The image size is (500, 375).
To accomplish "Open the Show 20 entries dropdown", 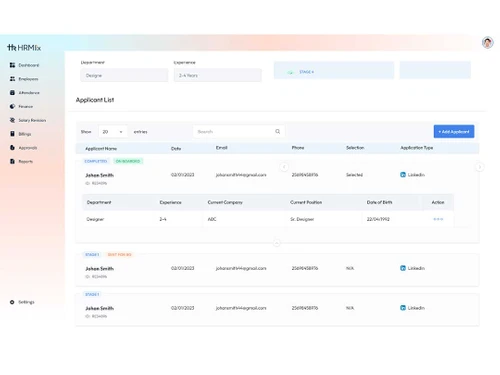I will (x=113, y=132).
